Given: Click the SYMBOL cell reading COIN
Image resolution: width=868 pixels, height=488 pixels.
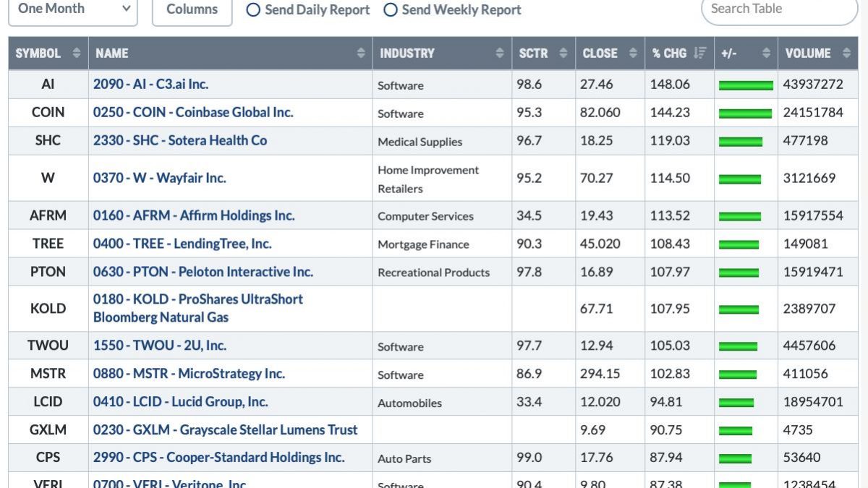Looking at the screenshot, I should 48,112.
